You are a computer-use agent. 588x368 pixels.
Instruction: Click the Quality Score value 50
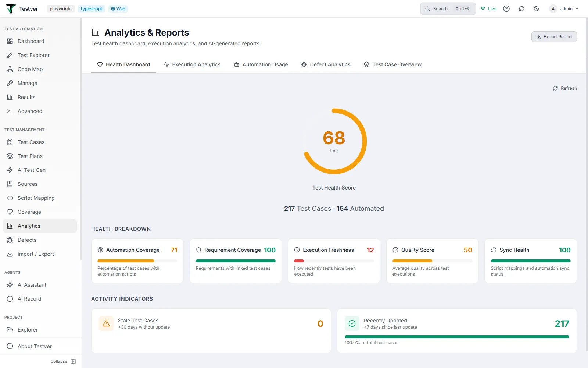(468, 250)
